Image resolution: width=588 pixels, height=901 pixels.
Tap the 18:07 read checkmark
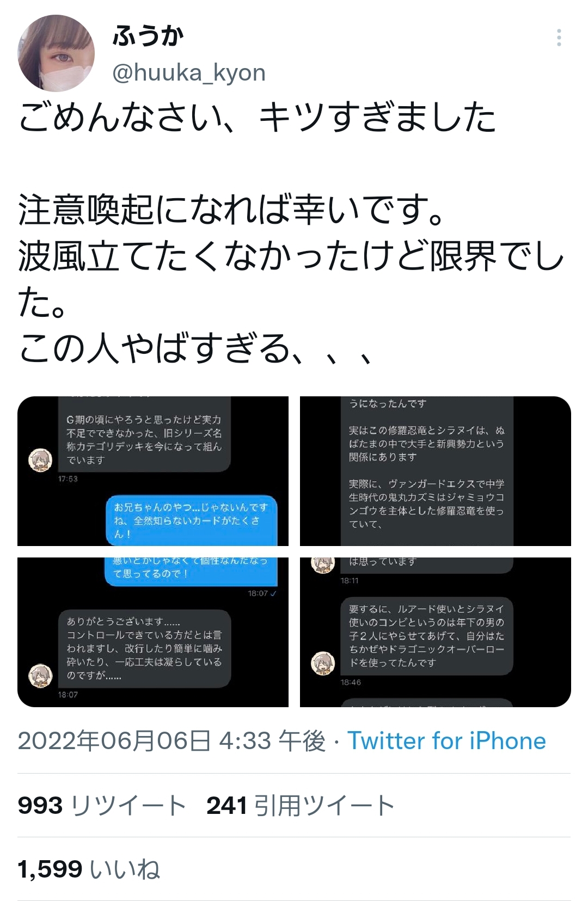click(273, 593)
